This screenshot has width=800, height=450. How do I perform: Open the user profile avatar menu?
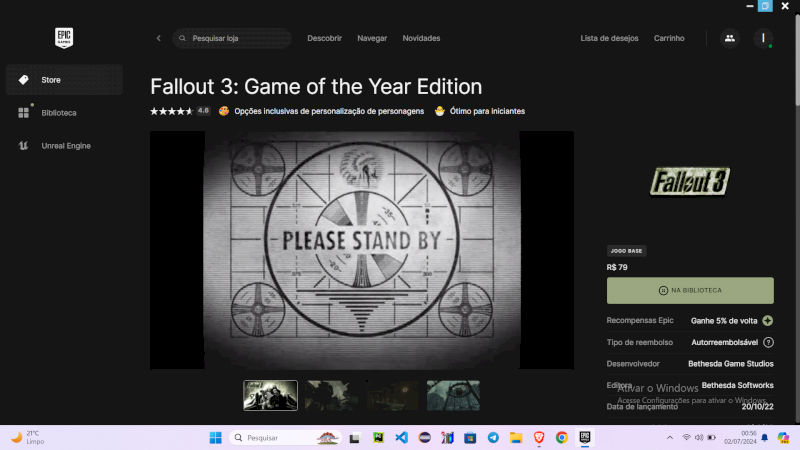[x=763, y=38]
